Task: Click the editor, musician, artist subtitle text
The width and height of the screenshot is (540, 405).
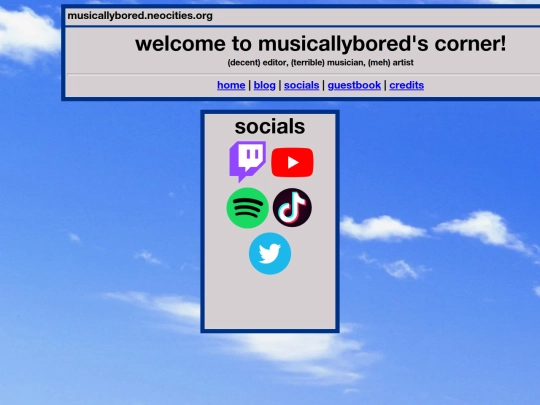Action: [x=320, y=63]
